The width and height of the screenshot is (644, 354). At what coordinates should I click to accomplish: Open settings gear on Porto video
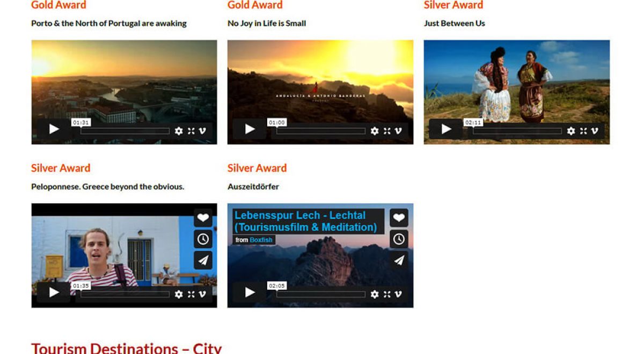click(179, 131)
